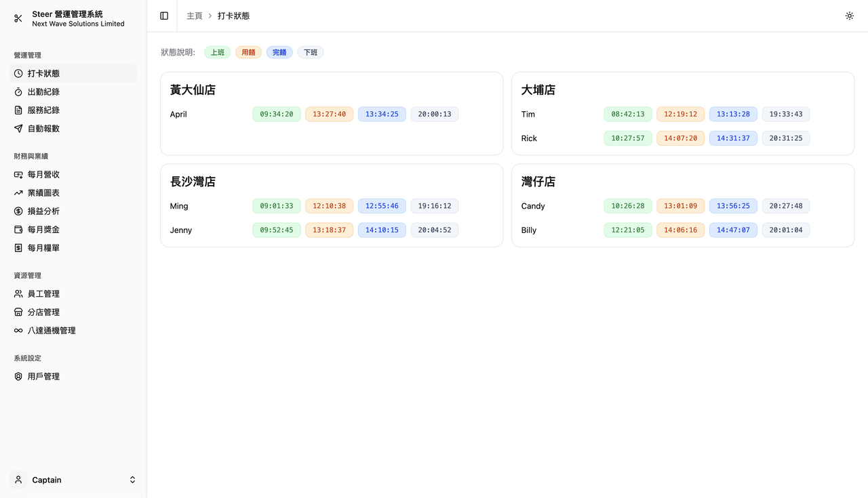Screen dimensions: 868x498
Task: Expand the Captain account menu chevron
Action: (132, 480)
